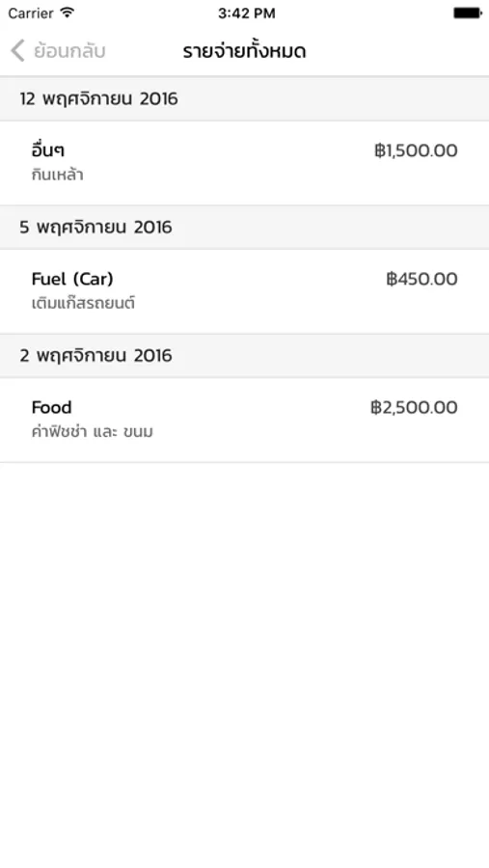
Task: Select the กินเหล้า description
Action: tap(57, 175)
